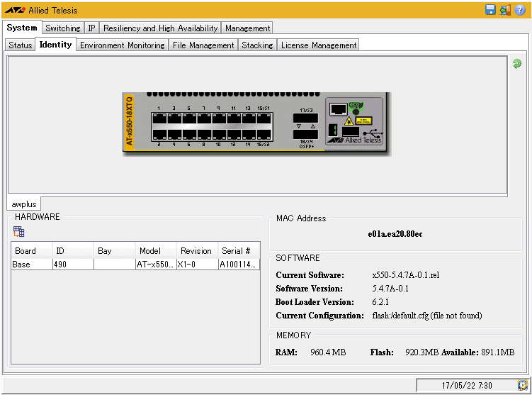Open the License Management sub-tab
Screen dimensions: 532x395
[318, 45]
